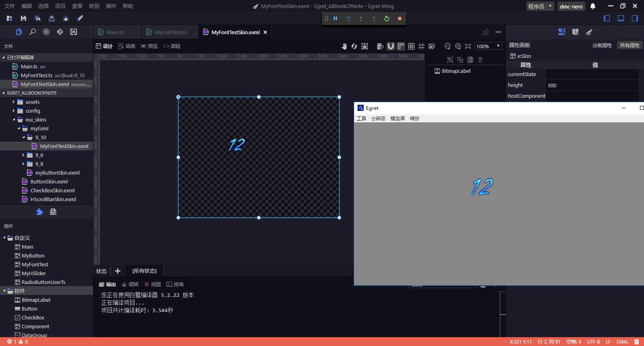Click the rocket publish icon
The height and width of the screenshot is (346, 644).
[80, 19]
